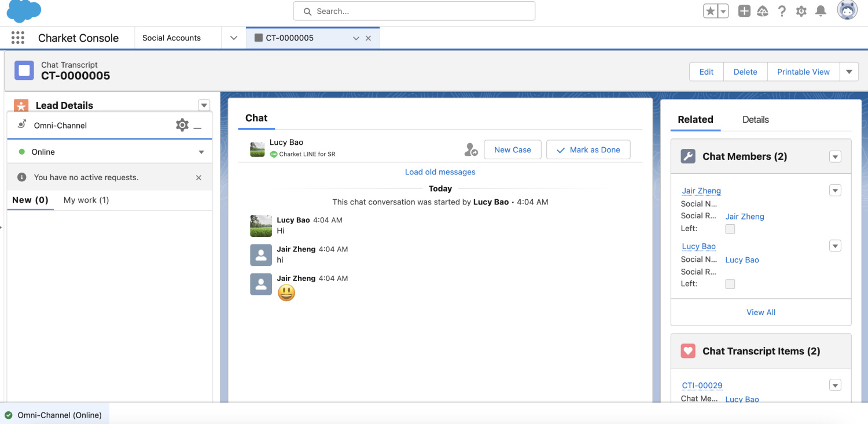
Task: Click the Lead Details star icon
Action: 21,105
